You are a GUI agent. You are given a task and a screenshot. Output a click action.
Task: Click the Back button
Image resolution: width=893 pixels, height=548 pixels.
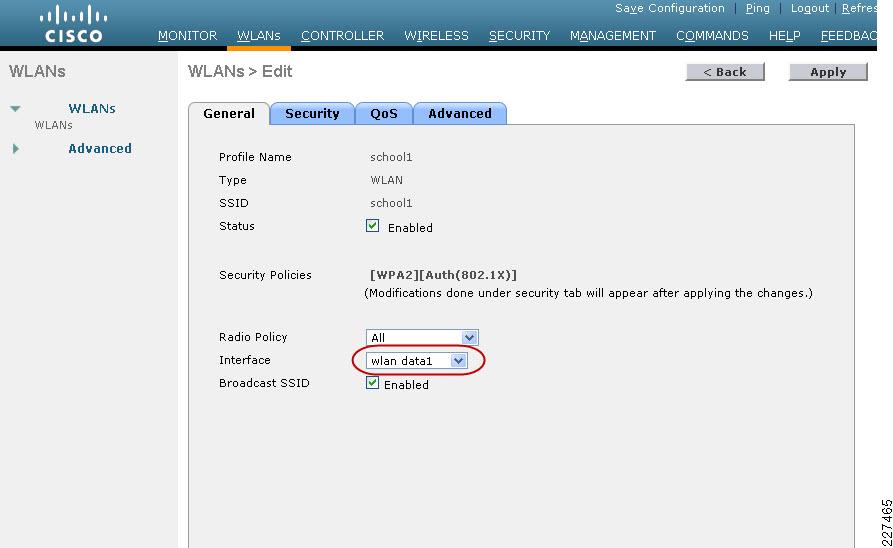pos(725,72)
